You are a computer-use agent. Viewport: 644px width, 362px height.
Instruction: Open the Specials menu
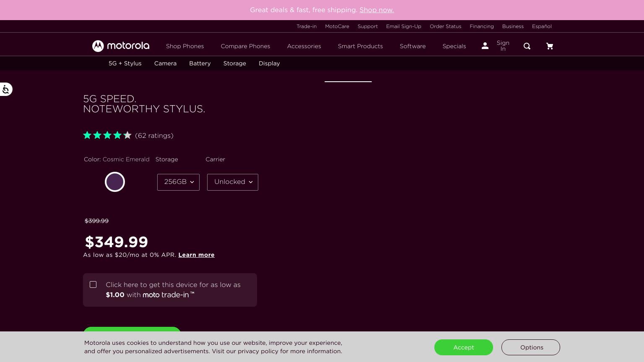454,46
